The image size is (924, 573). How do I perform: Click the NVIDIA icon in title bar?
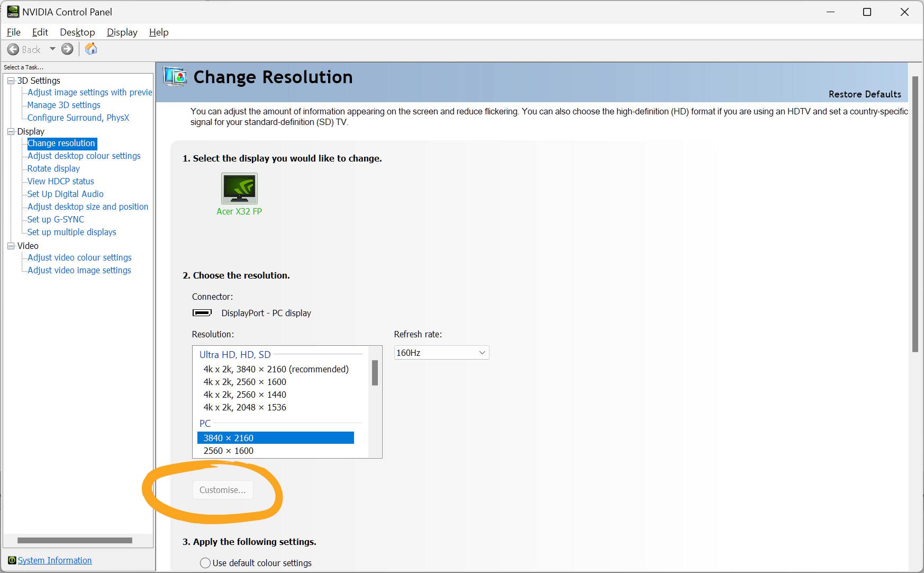point(13,12)
